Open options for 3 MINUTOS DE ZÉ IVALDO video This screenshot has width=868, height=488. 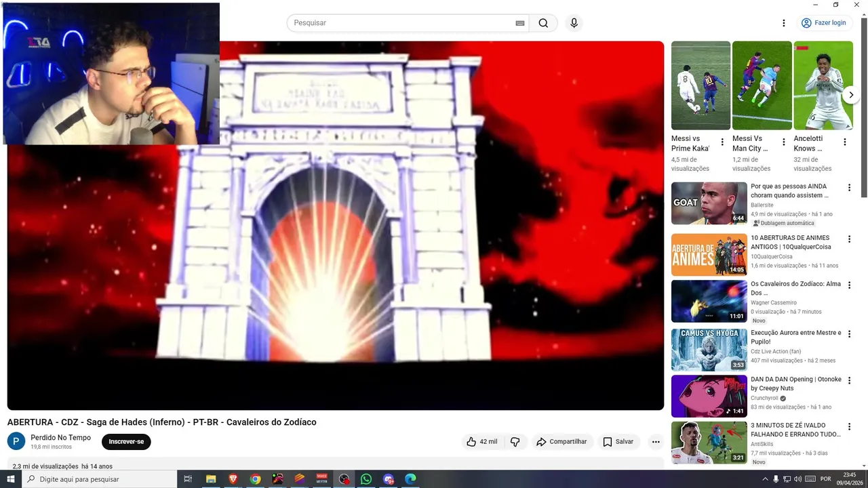click(x=849, y=426)
